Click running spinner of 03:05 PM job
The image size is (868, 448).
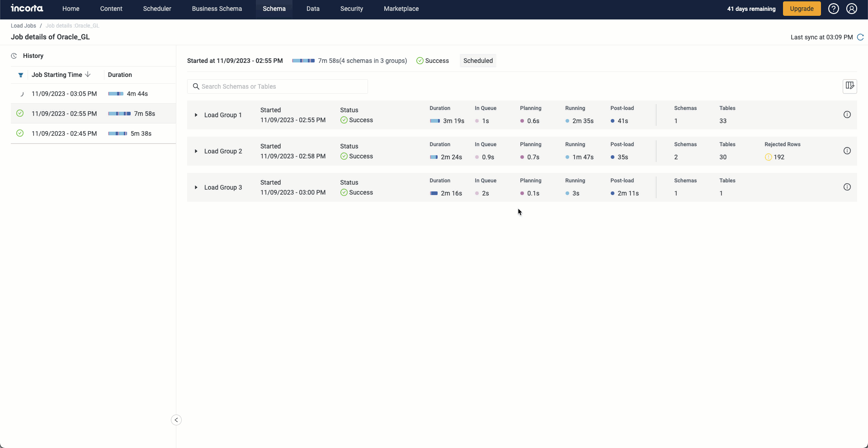tap(21, 94)
